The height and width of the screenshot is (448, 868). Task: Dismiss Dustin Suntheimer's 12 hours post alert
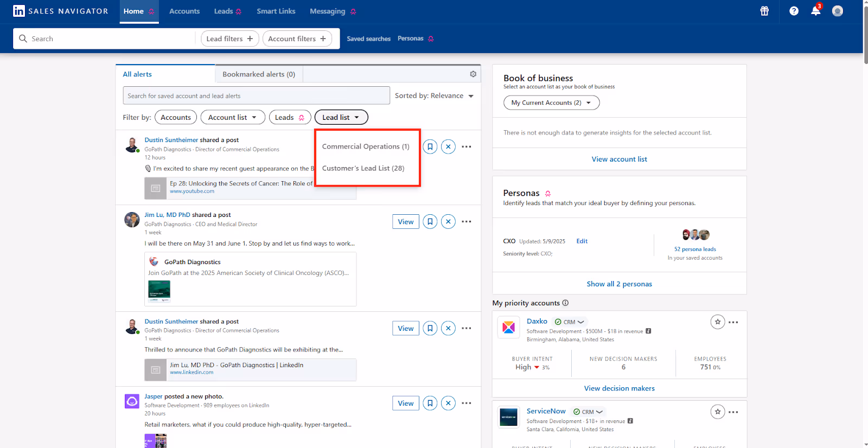(x=448, y=146)
